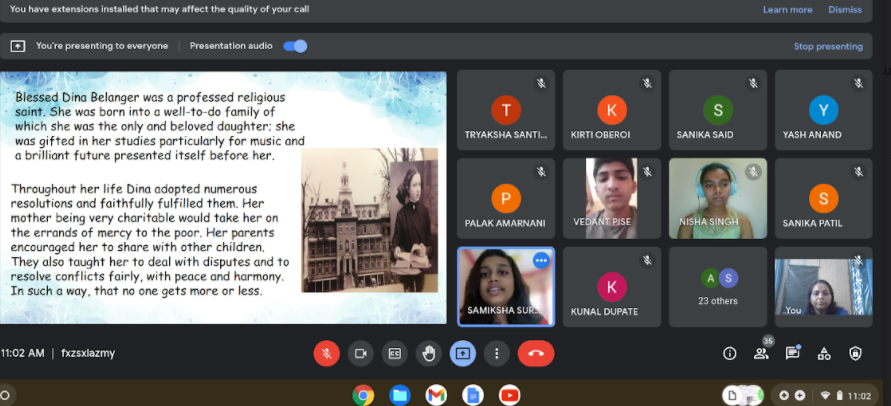Click the present screen button
The image size is (891, 406).
462,353
